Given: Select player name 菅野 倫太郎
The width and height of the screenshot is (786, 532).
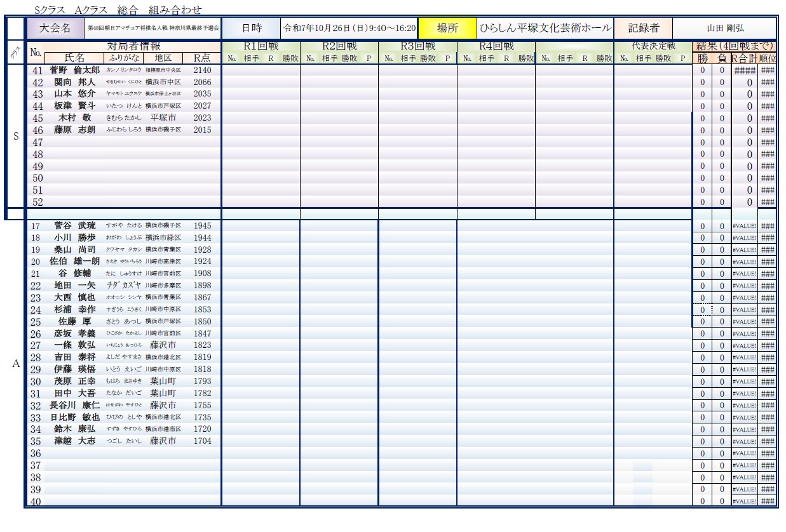Looking at the screenshot, I should [75, 70].
